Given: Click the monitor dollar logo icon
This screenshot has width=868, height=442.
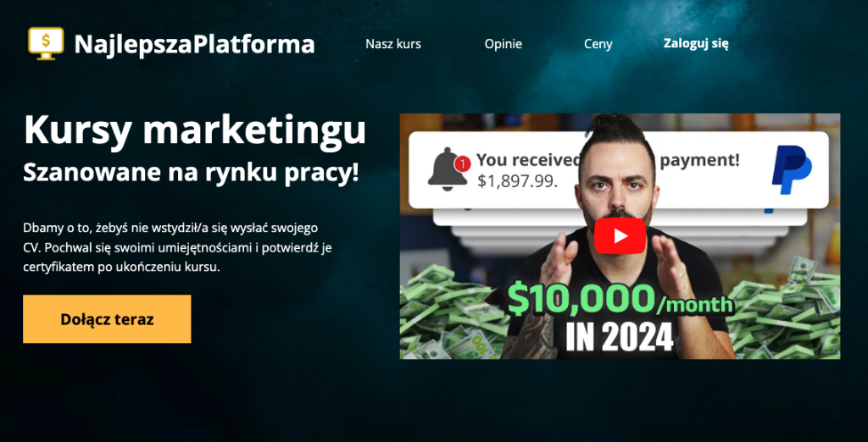Looking at the screenshot, I should click(x=46, y=43).
